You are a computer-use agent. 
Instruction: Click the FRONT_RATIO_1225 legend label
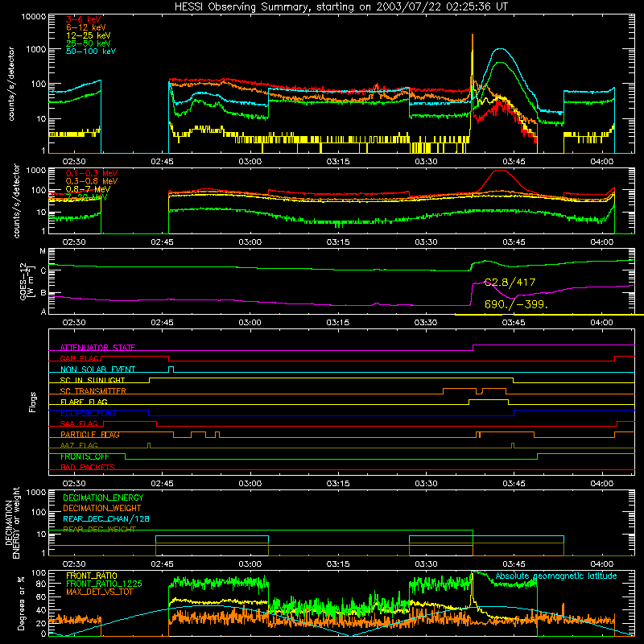tap(104, 584)
